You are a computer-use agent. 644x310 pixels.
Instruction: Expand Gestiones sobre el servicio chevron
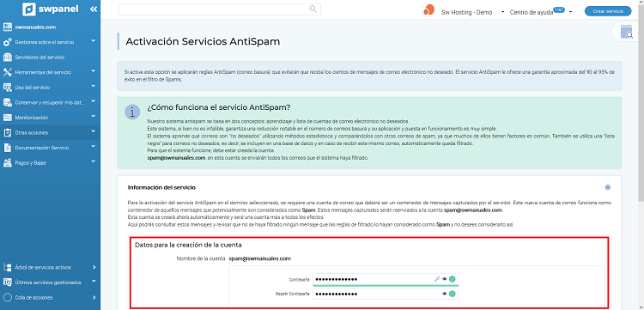94,41
